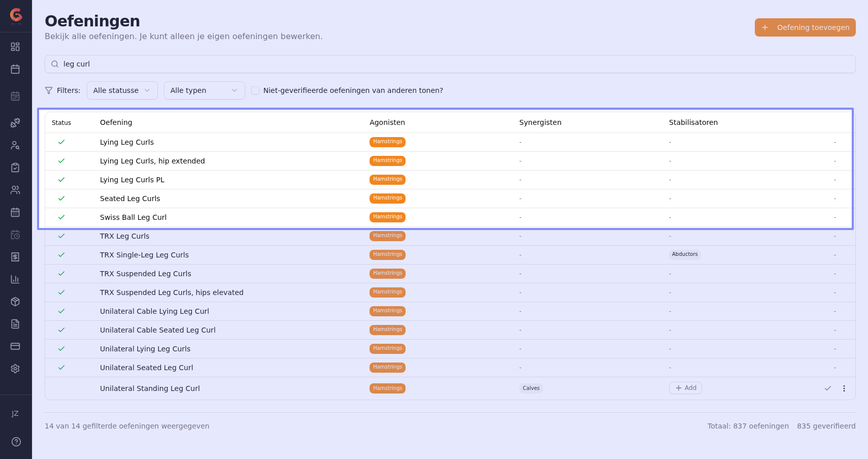Open the help question-mark icon in the sidebar
The width and height of the screenshot is (868, 459).
coord(16,442)
